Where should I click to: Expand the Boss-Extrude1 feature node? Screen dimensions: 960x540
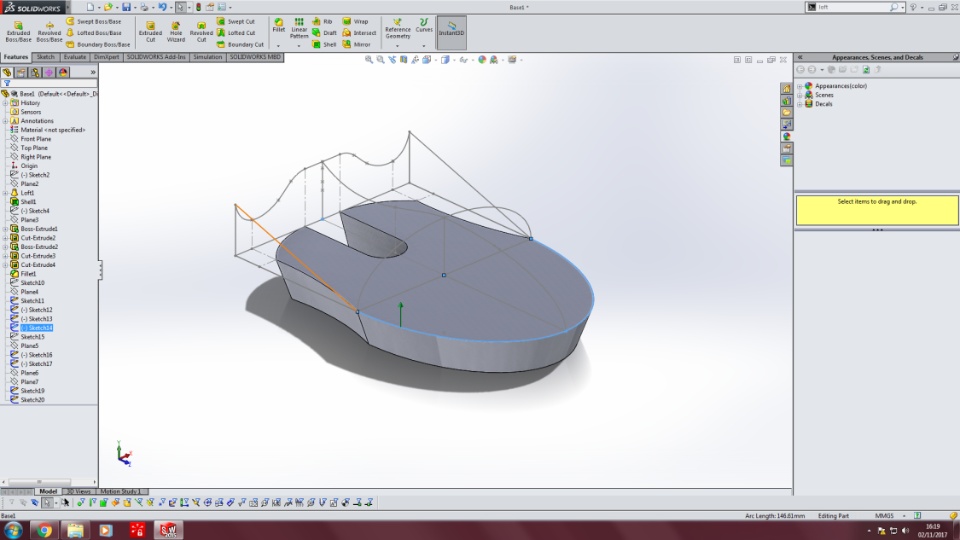click(x=6, y=229)
